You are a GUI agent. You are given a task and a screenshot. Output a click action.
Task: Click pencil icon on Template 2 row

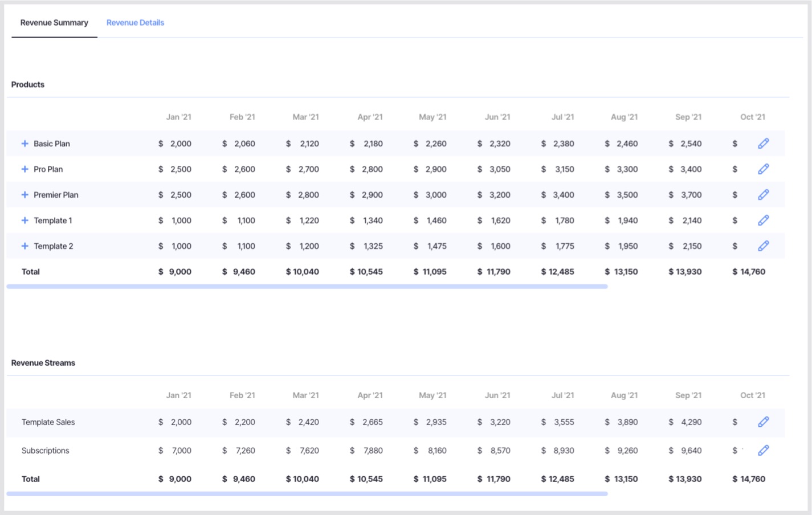click(764, 246)
